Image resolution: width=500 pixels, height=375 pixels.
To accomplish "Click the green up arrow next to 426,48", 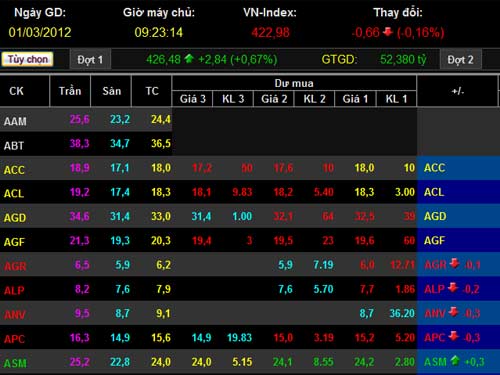I will (x=189, y=59).
